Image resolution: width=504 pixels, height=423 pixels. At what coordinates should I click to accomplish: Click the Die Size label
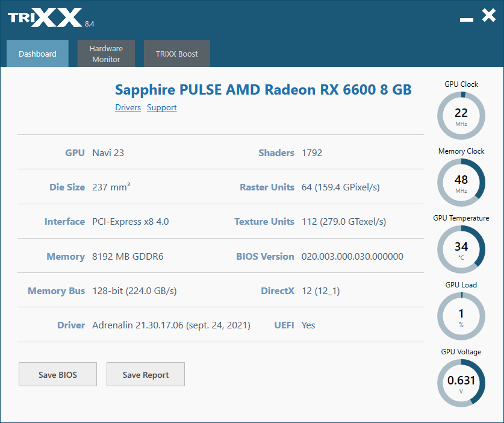(67, 187)
